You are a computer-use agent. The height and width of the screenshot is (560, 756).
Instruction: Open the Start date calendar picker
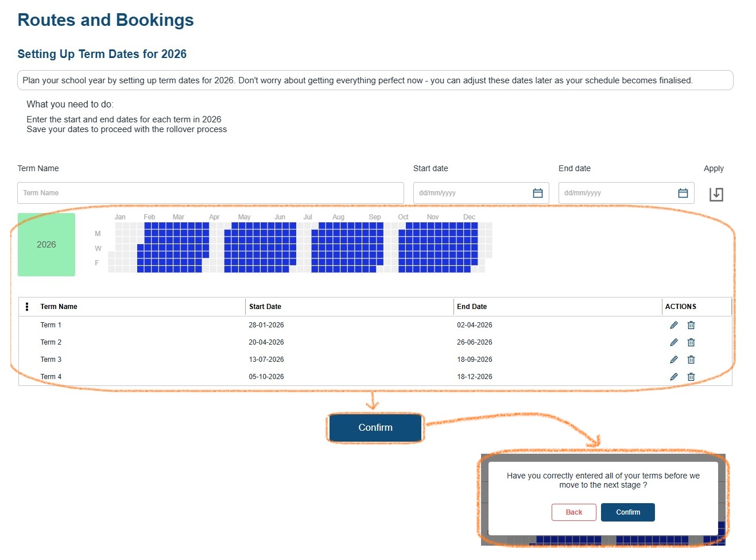coord(537,193)
